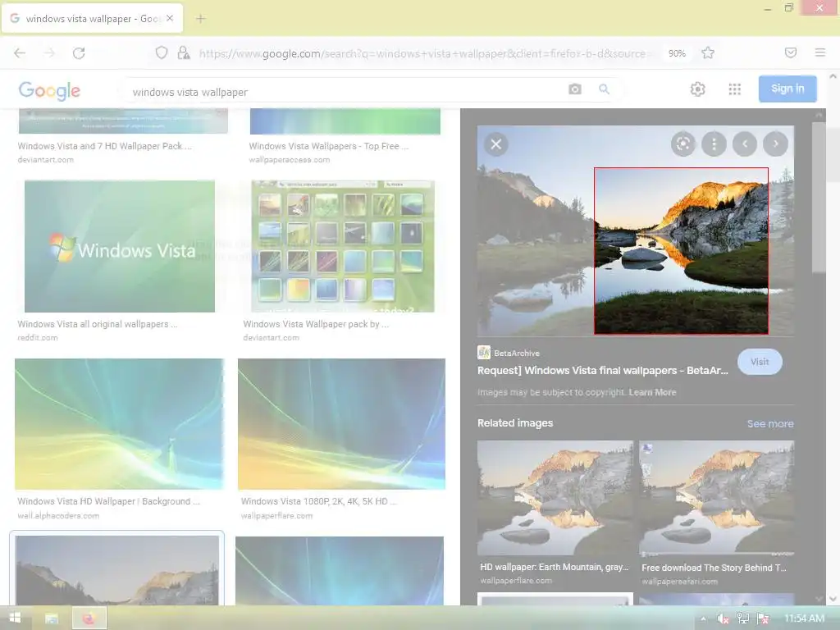Click the browser forward arrow

(x=49, y=52)
